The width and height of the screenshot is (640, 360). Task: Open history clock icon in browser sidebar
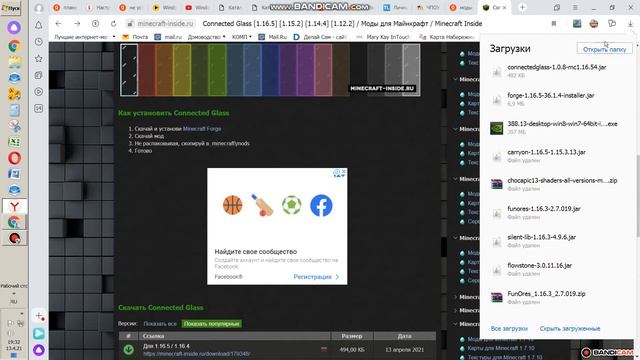(x=39, y=42)
